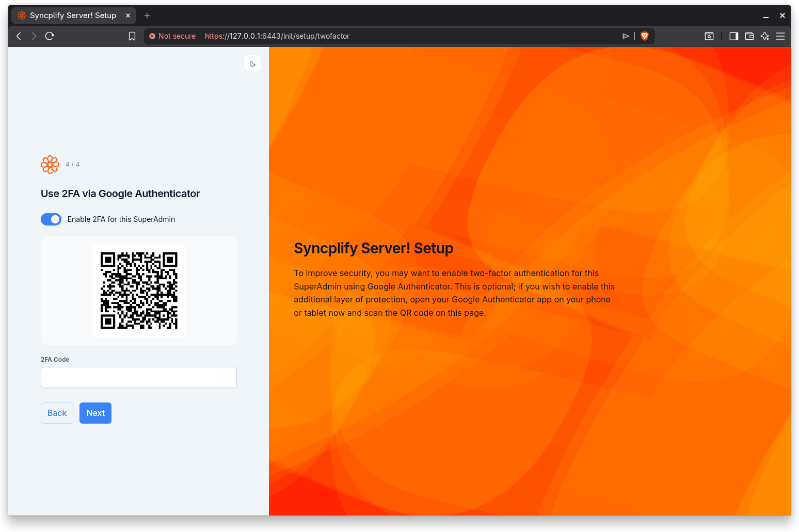Toggle dark mode moon icon
This screenshot has height=532, width=799.
point(252,64)
